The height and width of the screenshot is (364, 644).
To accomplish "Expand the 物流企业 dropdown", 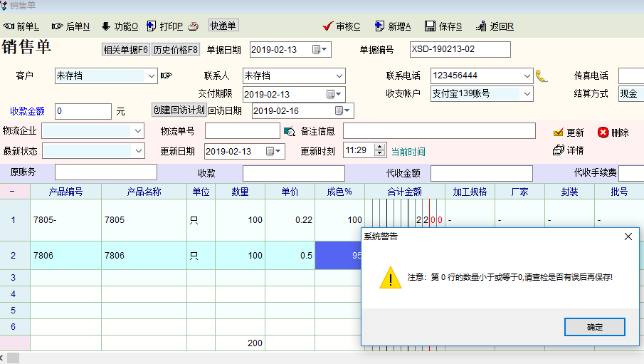I will tap(137, 131).
